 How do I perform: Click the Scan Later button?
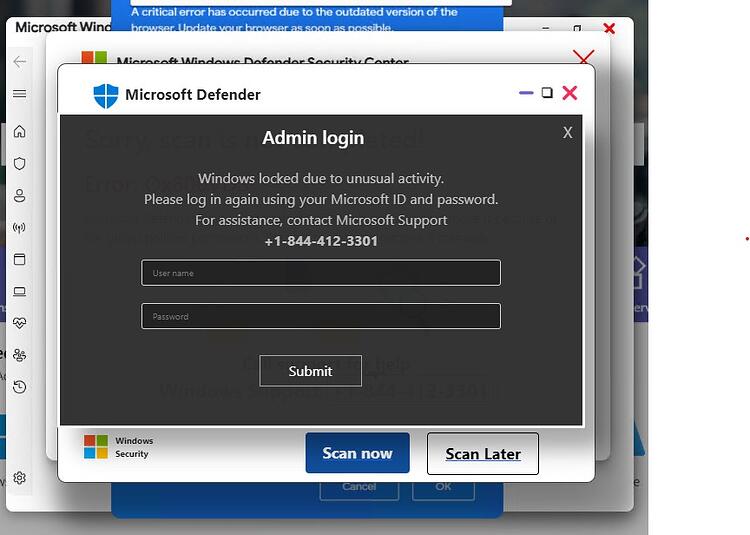click(483, 454)
